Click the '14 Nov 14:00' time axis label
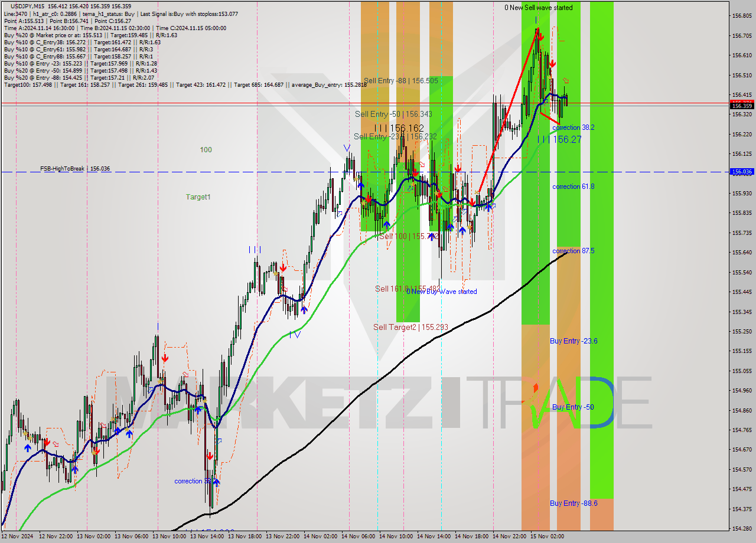Image resolution: width=756 pixels, height=543 pixels. 434,537
